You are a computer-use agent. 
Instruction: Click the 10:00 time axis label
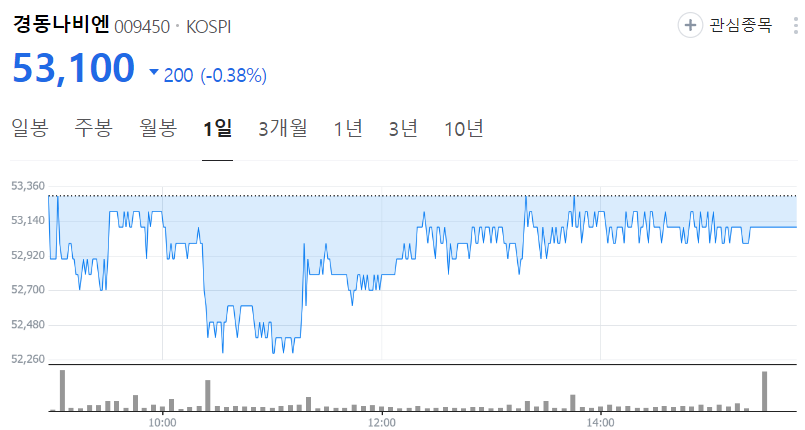[x=162, y=423]
